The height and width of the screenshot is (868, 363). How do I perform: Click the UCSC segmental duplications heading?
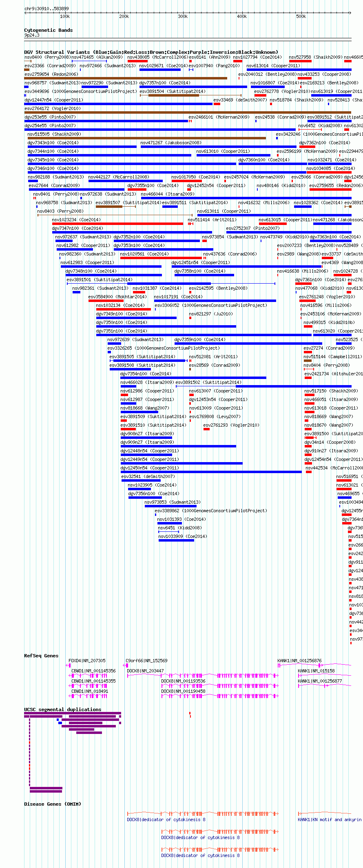coord(62,709)
